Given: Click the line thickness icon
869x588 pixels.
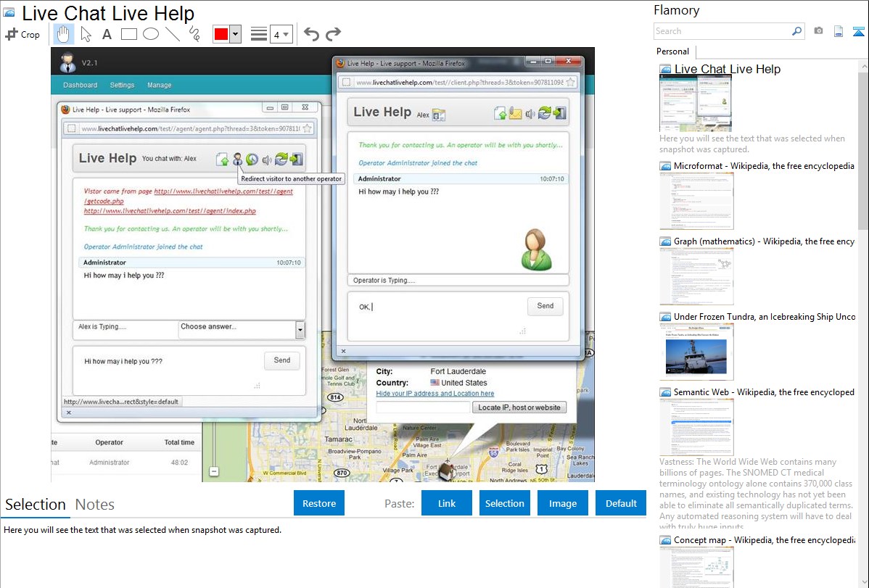Looking at the screenshot, I should click(259, 34).
